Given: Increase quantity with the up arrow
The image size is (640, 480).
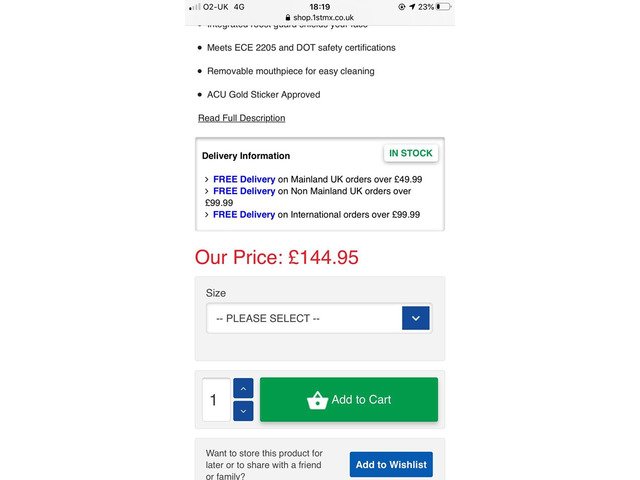Looking at the screenshot, I should [243, 388].
